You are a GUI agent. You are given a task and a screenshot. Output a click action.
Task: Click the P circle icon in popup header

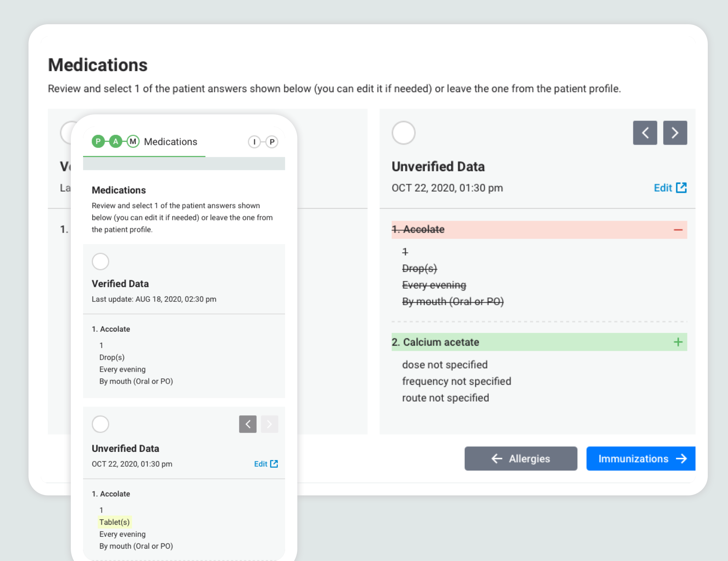(272, 142)
